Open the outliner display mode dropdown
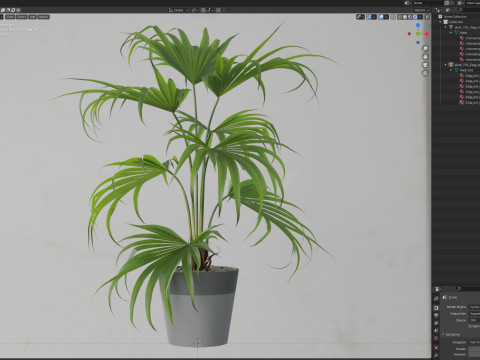 tap(439, 10)
